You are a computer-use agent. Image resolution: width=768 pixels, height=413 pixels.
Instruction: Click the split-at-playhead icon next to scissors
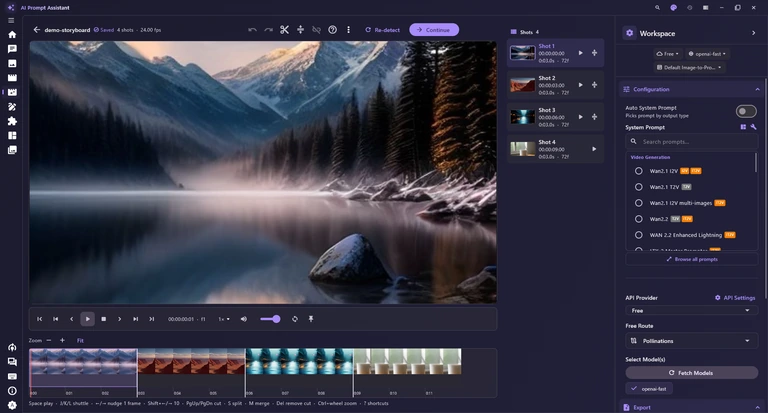click(x=301, y=30)
